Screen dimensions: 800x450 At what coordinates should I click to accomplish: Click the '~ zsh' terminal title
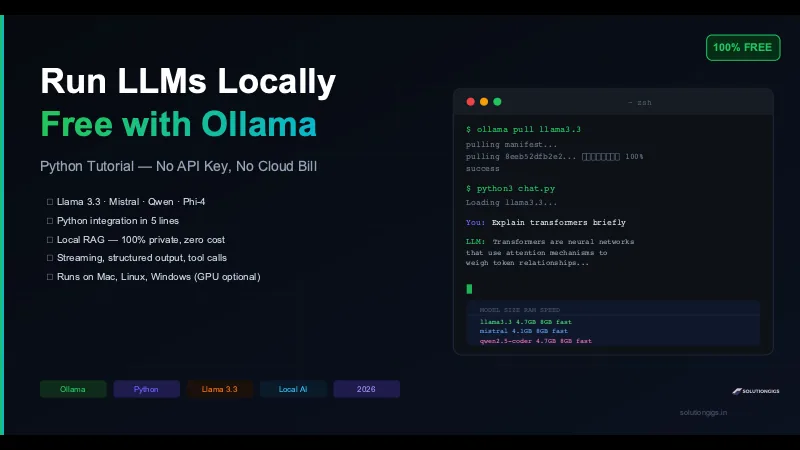[x=639, y=103]
